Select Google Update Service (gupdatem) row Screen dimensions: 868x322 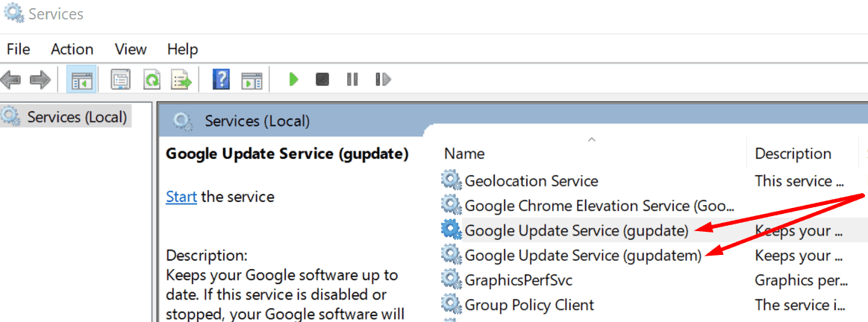583,256
